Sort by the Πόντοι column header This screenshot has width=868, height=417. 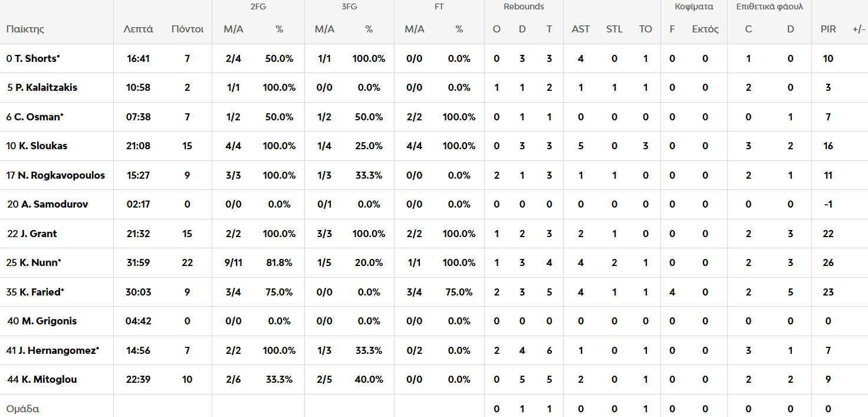[x=187, y=29]
